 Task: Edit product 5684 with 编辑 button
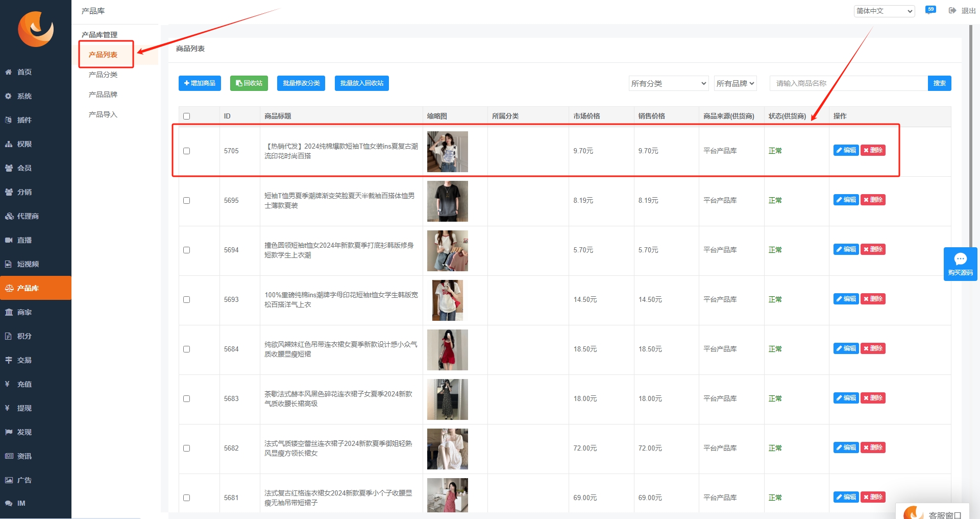tap(846, 348)
